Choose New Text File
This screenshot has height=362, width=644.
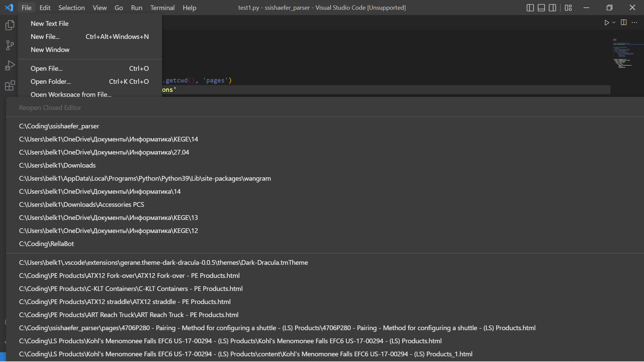90,23
